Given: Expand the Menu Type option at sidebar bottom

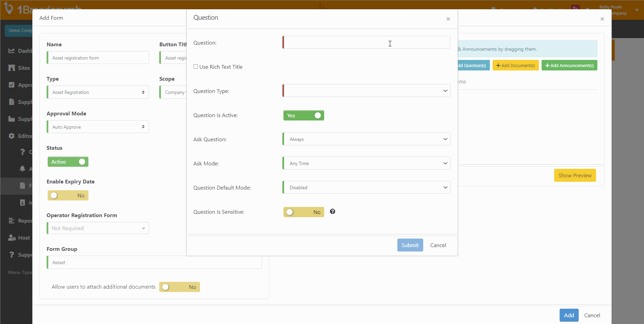Looking at the screenshot, I should (20, 272).
